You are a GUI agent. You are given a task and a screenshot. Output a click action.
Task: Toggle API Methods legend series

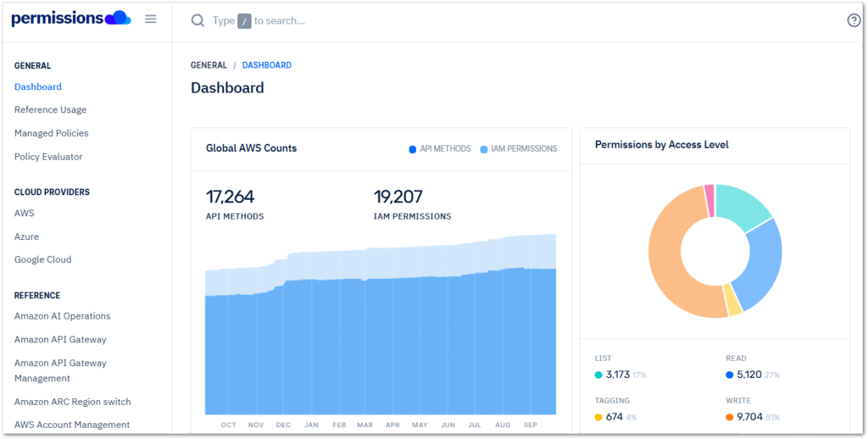click(440, 148)
